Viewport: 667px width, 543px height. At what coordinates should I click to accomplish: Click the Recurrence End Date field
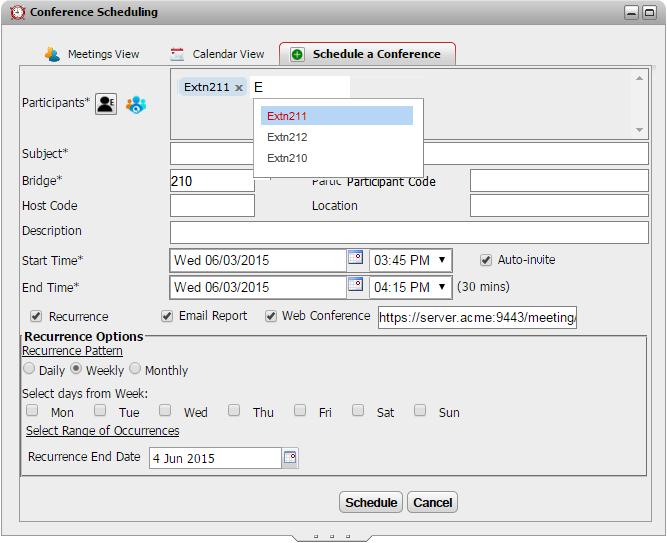tap(215, 458)
